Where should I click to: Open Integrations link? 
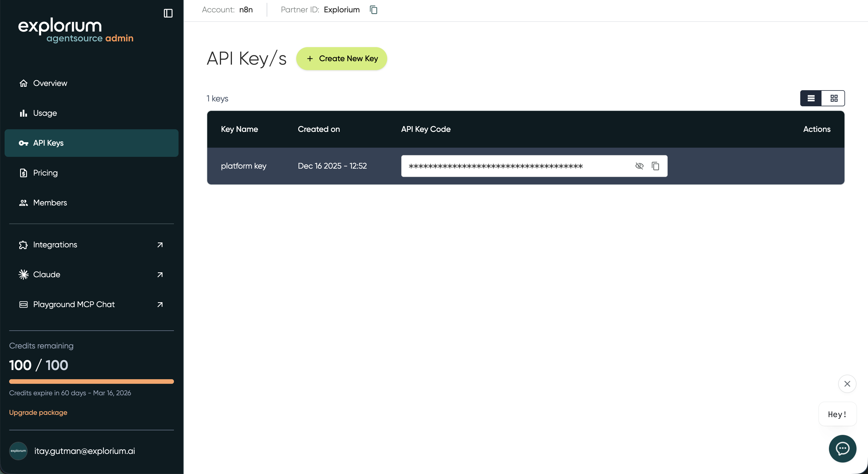click(91, 245)
